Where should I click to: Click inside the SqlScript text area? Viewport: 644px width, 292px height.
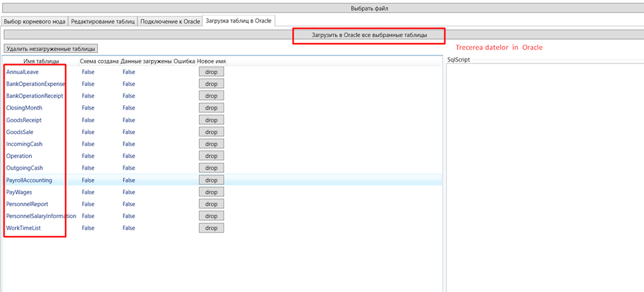click(x=545, y=176)
